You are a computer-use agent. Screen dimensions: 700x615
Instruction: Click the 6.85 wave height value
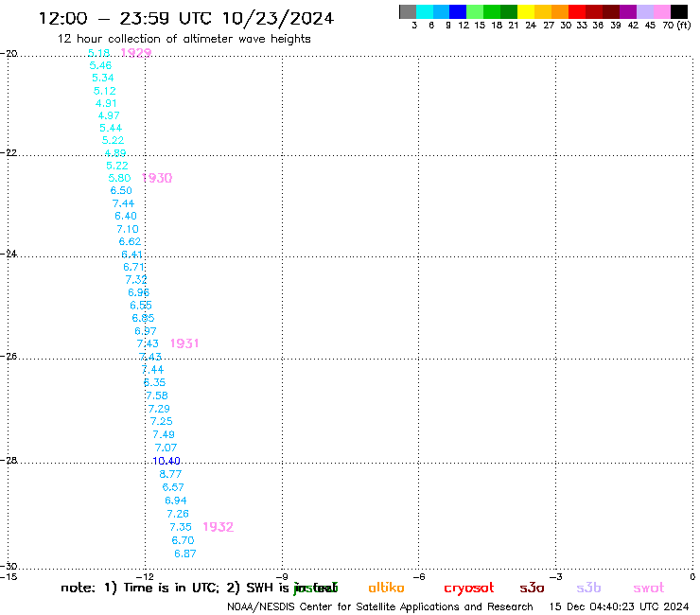[143, 318]
